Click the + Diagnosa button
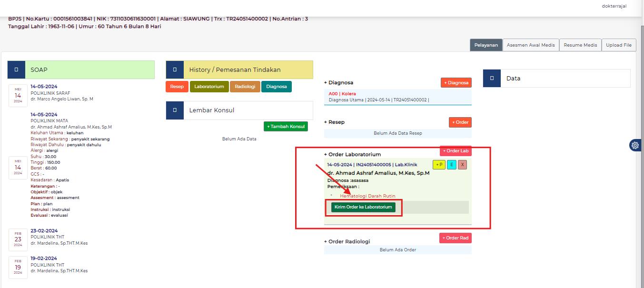644x288 pixels. click(456, 82)
